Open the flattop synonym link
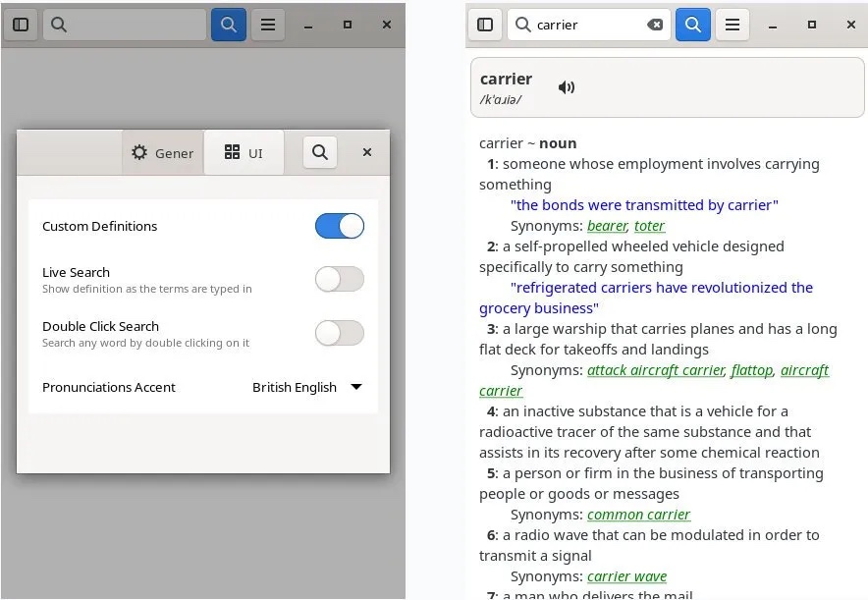 752,370
